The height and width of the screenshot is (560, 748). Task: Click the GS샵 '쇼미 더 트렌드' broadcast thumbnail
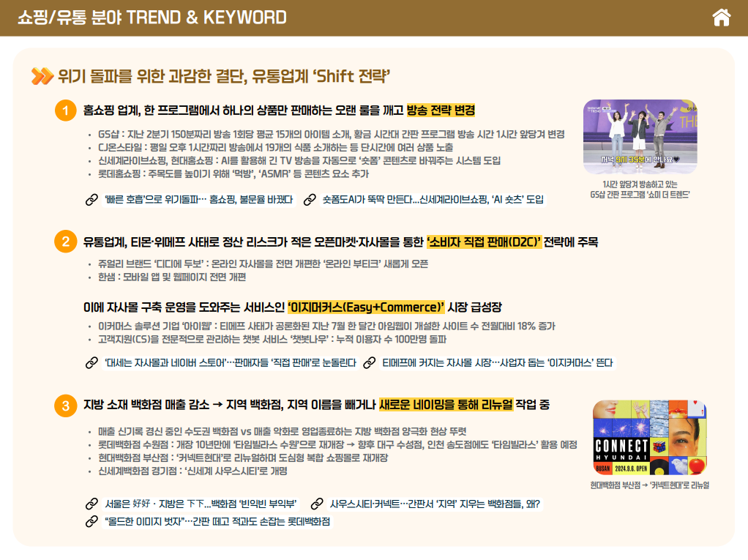click(640, 137)
